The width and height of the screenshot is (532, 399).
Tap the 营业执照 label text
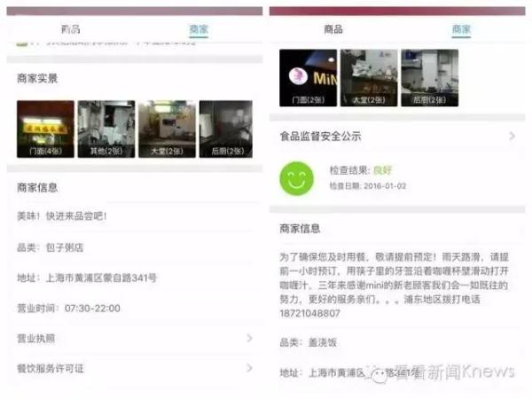click(36, 338)
